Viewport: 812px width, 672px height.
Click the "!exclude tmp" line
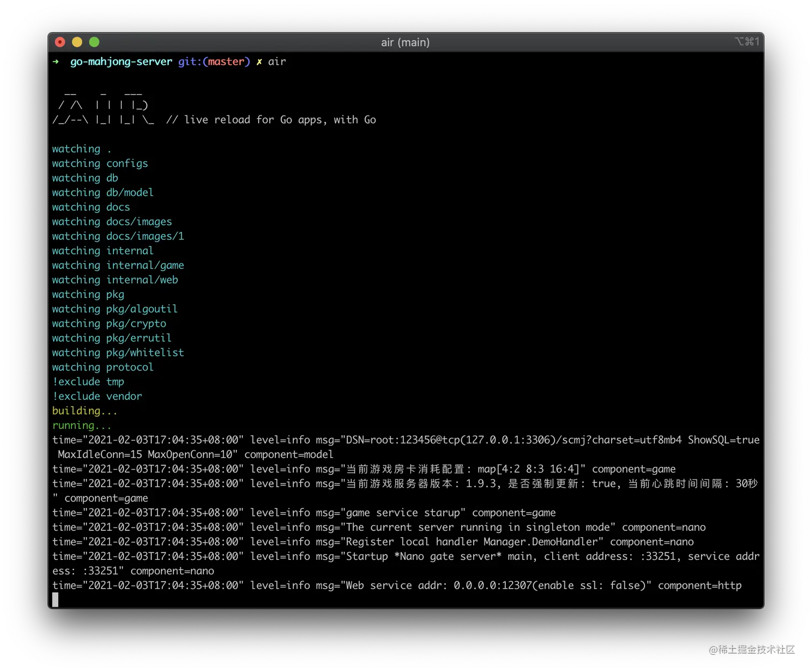(x=88, y=381)
